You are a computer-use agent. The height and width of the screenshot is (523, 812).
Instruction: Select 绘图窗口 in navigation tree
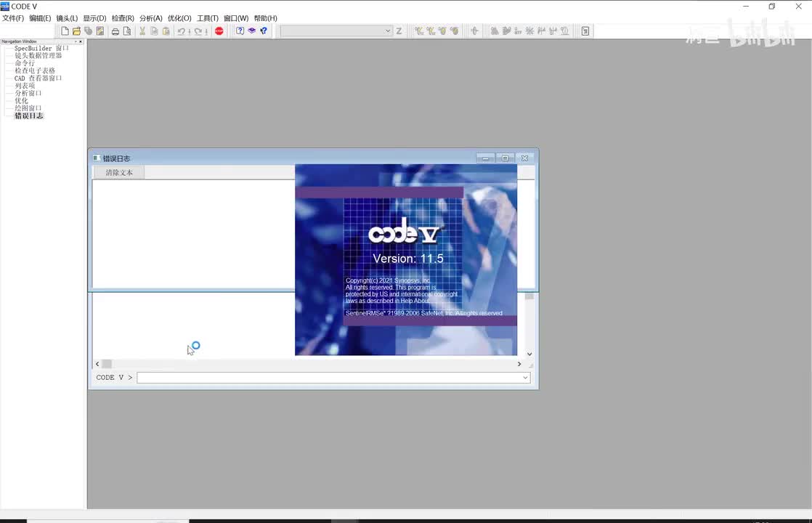pyautogui.click(x=28, y=108)
